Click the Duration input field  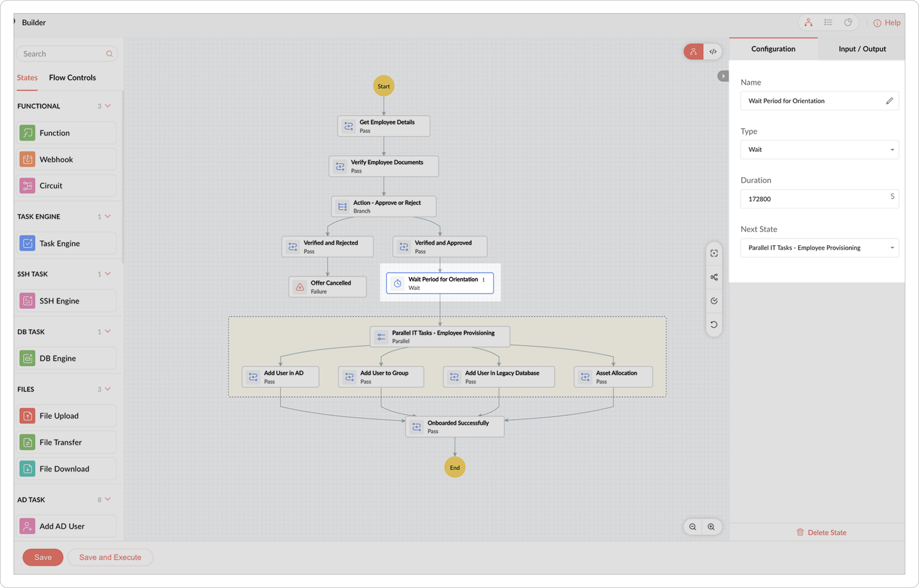814,199
